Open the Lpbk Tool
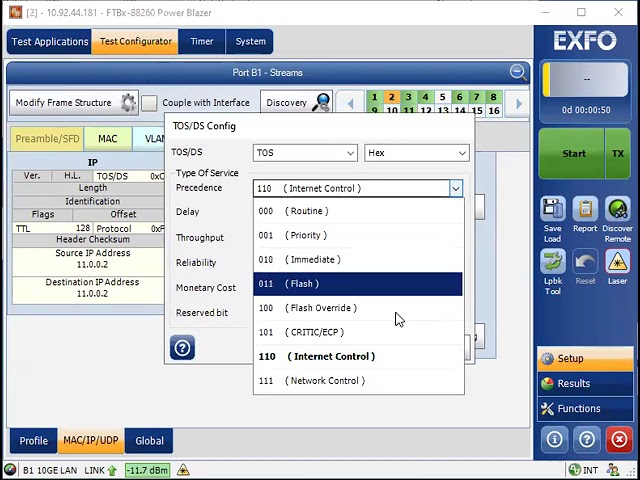Viewport: 640px width, 480px height. coord(553,262)
